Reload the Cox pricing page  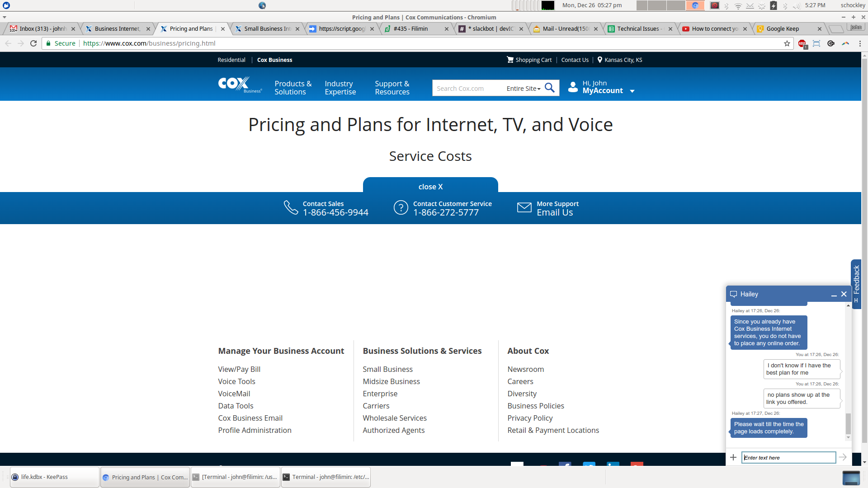(x=33, y=43)
